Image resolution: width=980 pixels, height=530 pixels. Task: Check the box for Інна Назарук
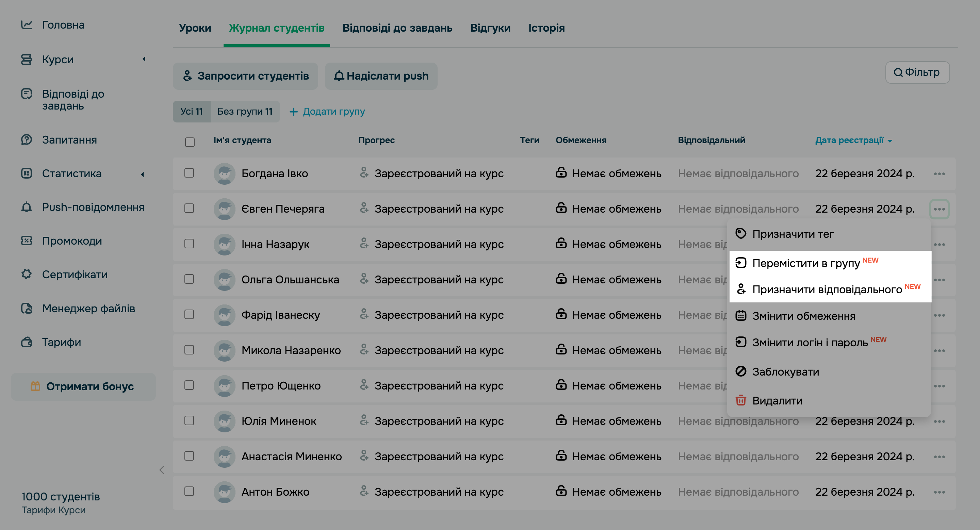(x=189, y=244)
